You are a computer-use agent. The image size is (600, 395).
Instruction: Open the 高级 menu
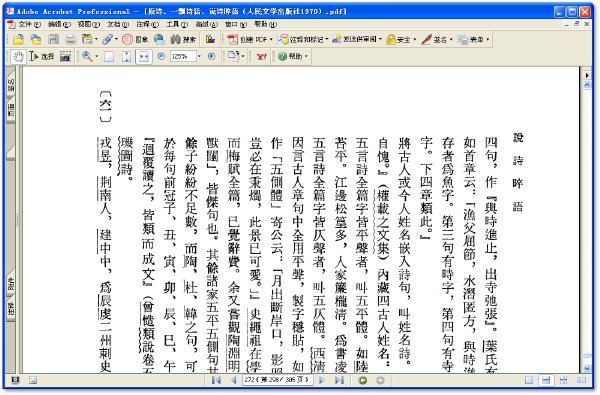click(x=207, y=24)
